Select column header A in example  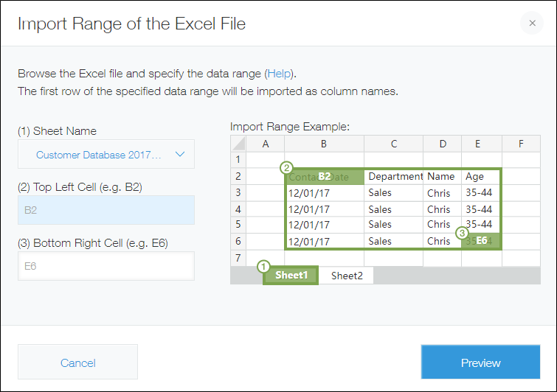[x=265, y=143]
